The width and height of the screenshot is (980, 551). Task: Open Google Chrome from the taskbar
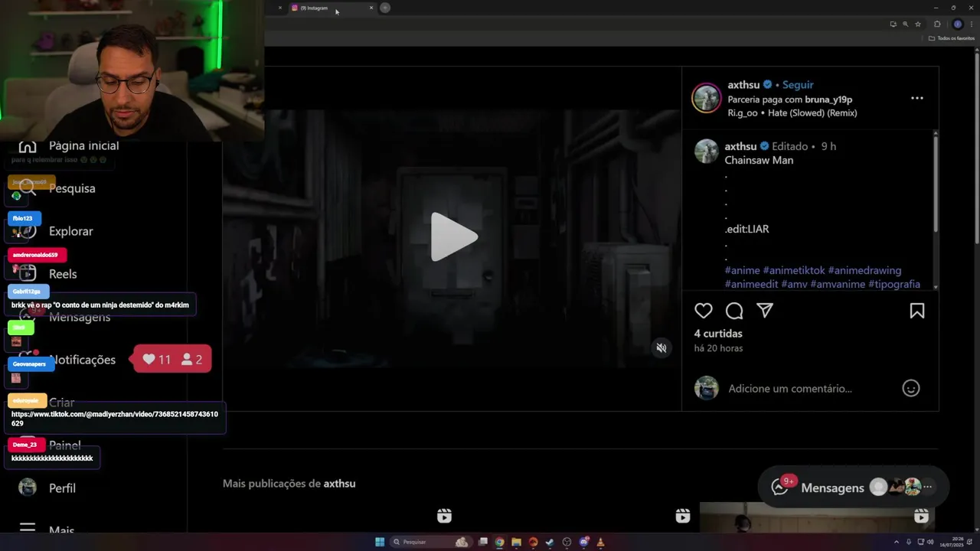(499, 542)
